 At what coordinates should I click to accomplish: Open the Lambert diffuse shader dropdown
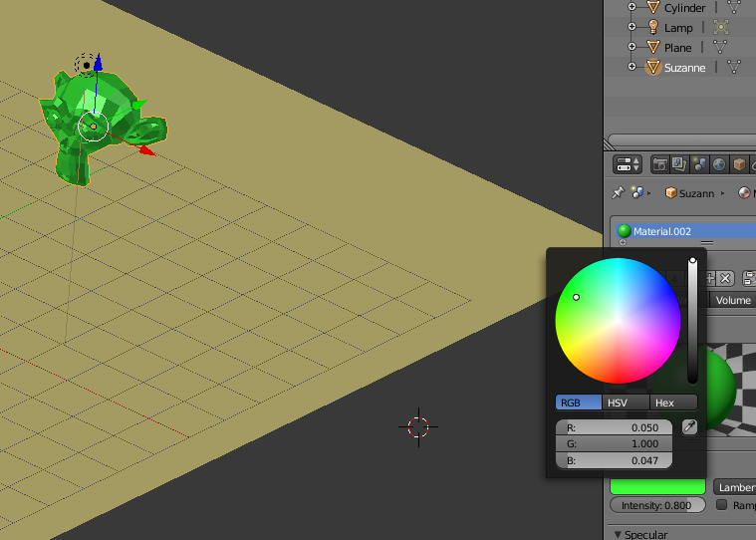coord(734,487)
